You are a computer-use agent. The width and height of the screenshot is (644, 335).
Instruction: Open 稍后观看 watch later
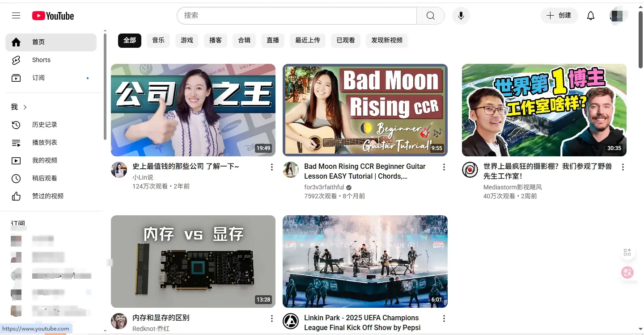(x=51, y=178)
